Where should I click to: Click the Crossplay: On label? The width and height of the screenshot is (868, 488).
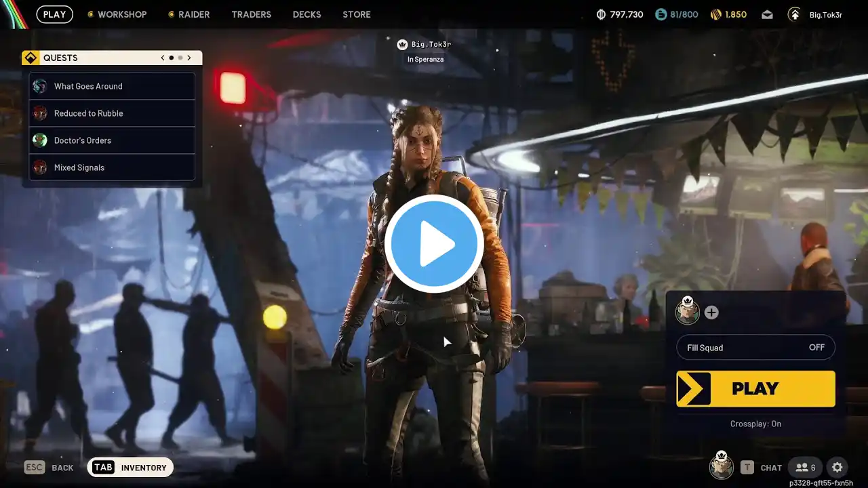coord(756,424)
